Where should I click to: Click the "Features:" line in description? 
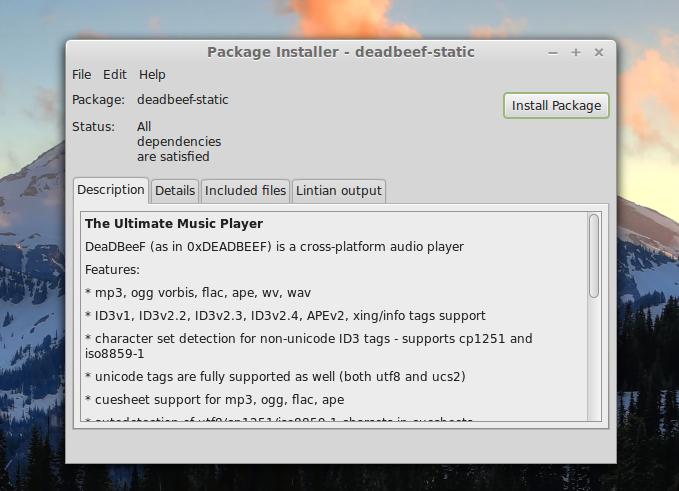112,270
